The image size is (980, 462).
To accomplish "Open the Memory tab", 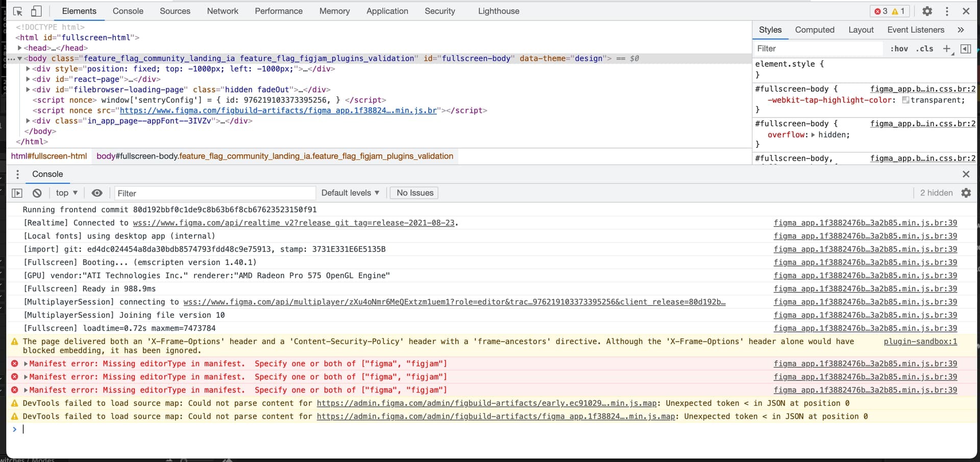I will coord(334,11).
